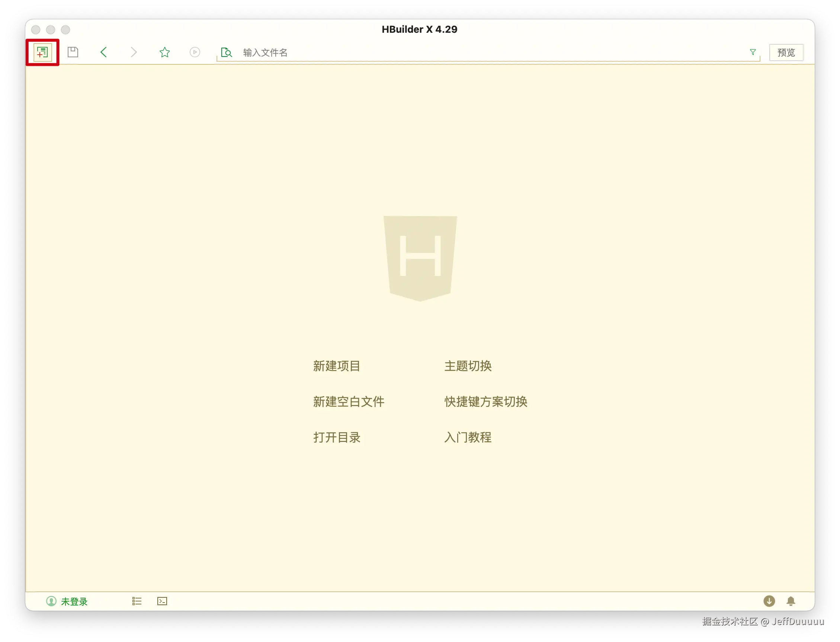Click the save file toolbar icon
This screenshot has height=642, width=840.
point(73,52)
